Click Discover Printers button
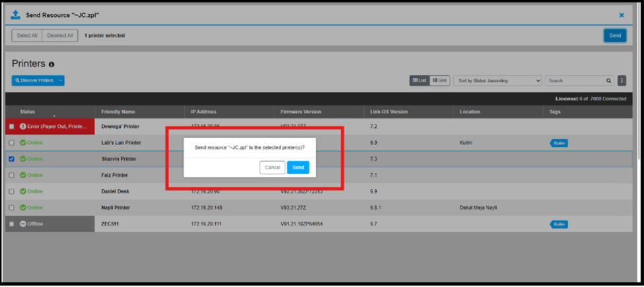644x287 pixels. click(34, 80)
